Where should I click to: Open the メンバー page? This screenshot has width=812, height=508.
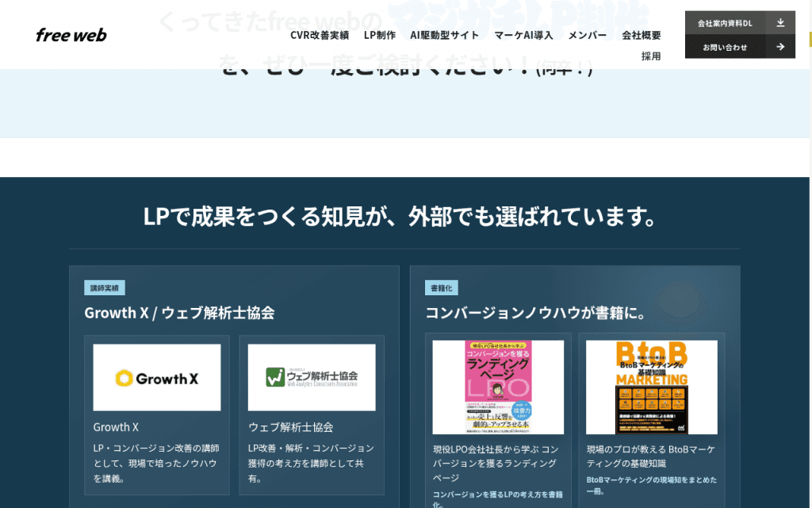tap(588, 35)
